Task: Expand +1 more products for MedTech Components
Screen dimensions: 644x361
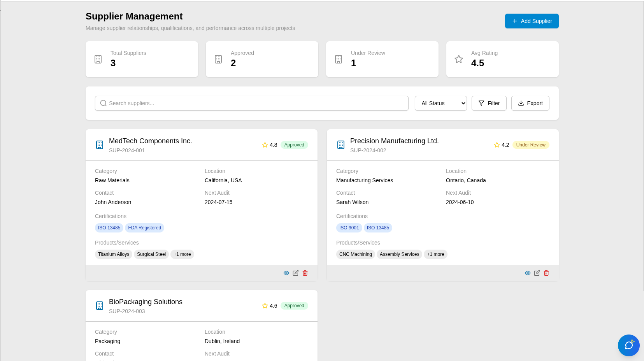Action: click(x=182, y=254)
